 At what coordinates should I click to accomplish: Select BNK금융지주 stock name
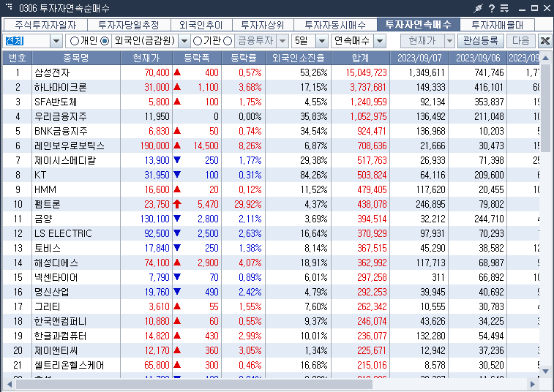(x=61, y=132)
